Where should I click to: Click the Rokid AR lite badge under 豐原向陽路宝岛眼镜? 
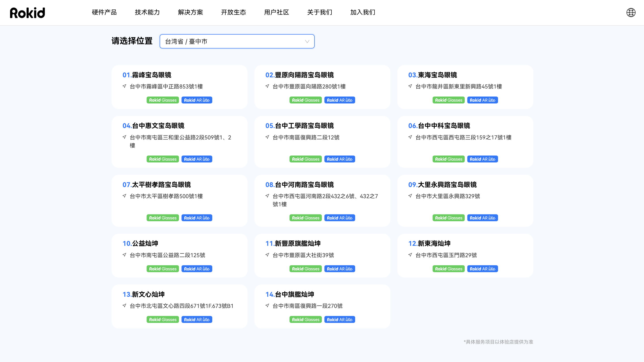339,100
